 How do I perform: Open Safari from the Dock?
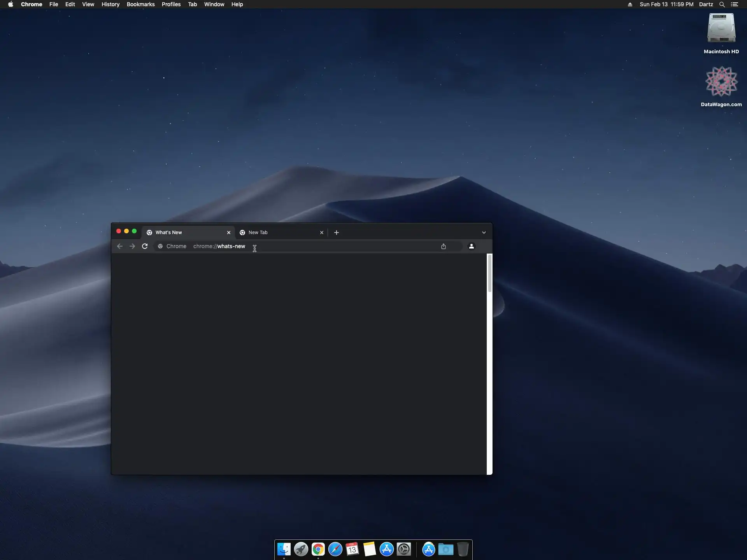point(335,549)
